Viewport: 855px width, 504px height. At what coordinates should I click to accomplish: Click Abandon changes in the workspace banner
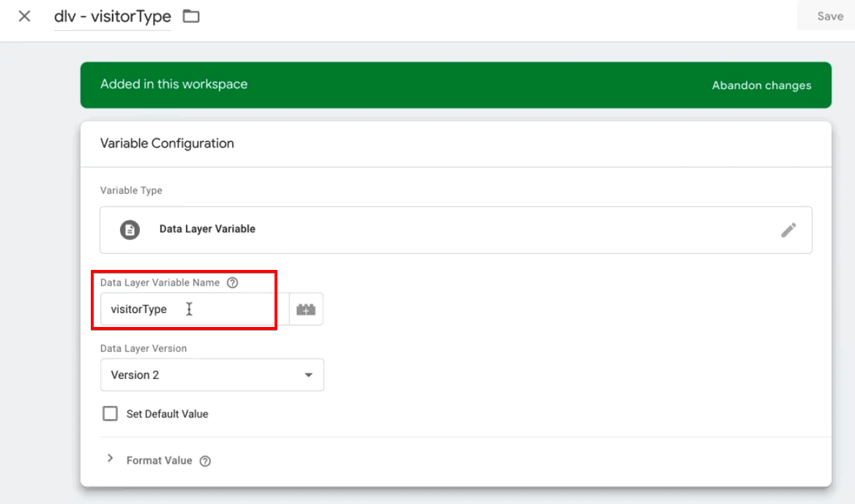click(761, 85)
